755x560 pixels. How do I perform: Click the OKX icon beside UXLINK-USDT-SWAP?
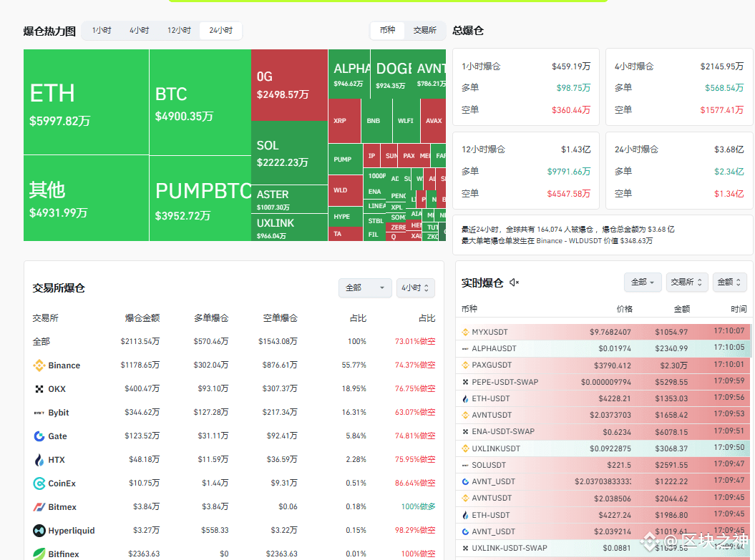(x=465, y=548)
